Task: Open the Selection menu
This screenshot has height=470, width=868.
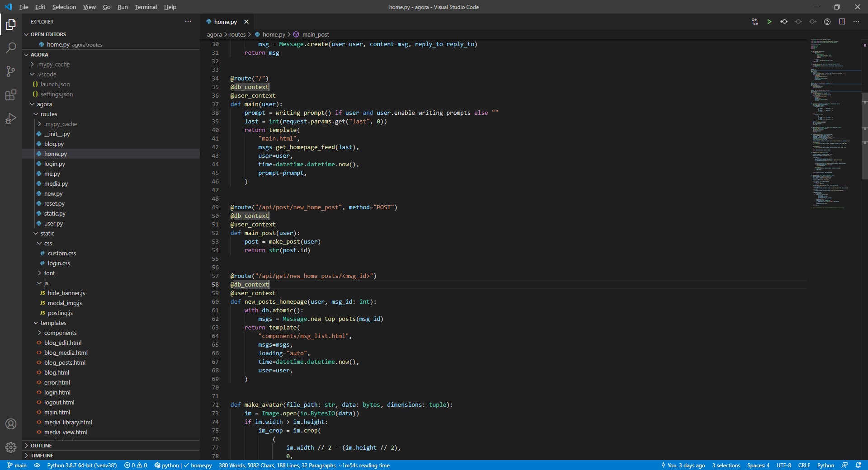Action: [x=64, y=7]
